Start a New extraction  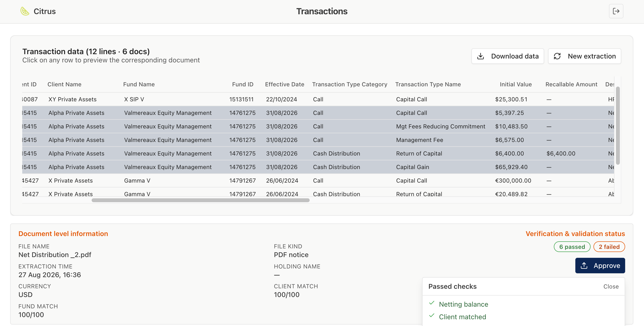pos(584,56)
